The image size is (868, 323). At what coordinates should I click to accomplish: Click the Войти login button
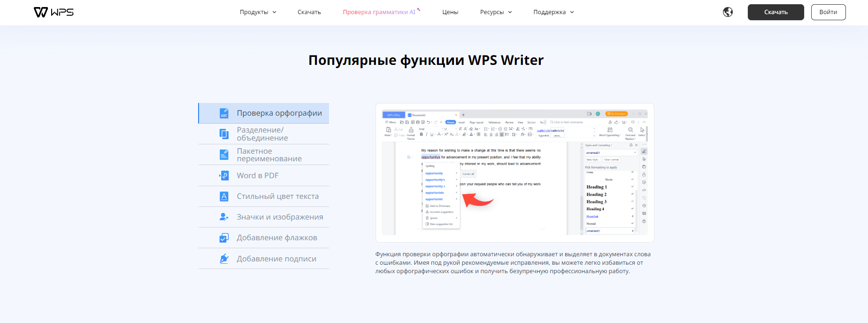(x=828, y=12)
